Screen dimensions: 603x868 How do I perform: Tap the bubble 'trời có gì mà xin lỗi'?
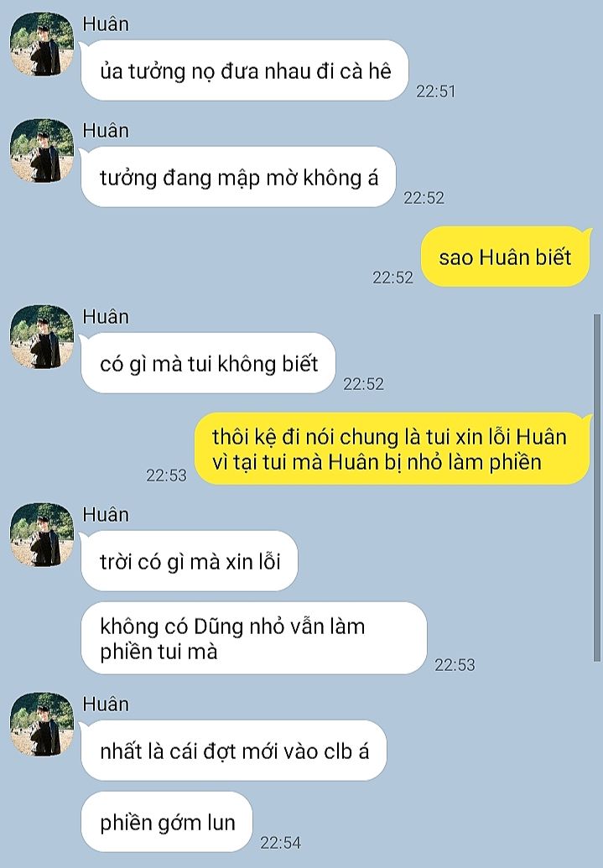click(x=190, y=561)
